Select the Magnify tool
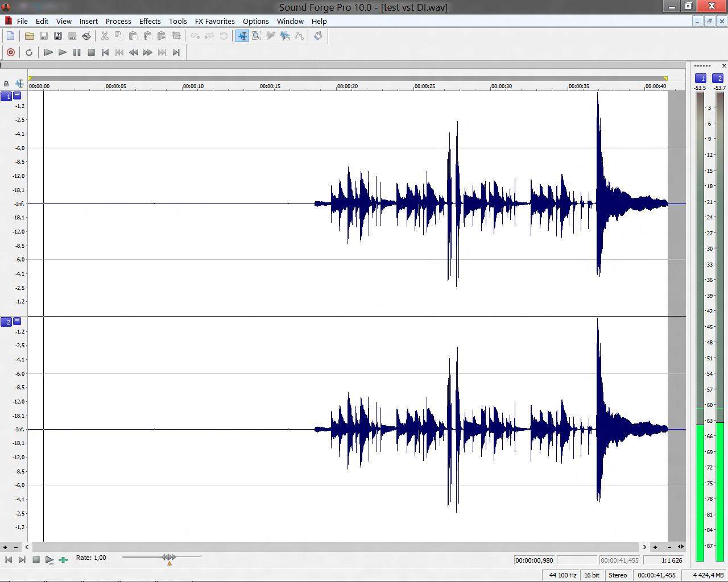Image resolution: width=728 pixels, height=582 pixels. (x=257, y=36)
